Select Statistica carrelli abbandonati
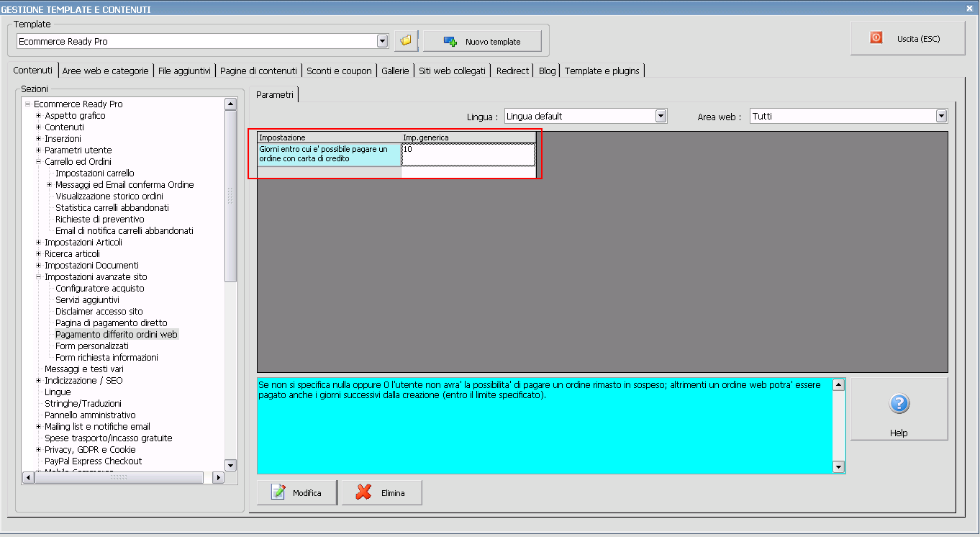Screen dimensions: 980x537 (112, 208)
